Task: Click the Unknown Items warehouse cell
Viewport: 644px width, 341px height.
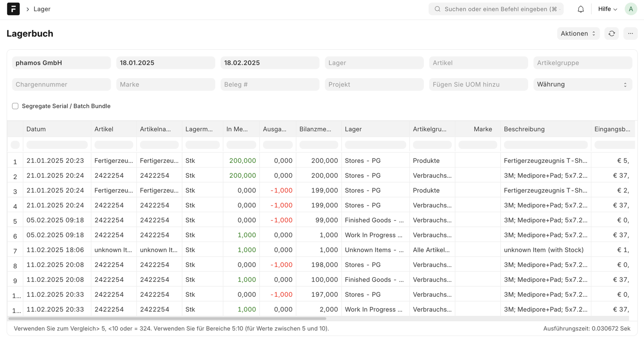Action: coord(375,250)
